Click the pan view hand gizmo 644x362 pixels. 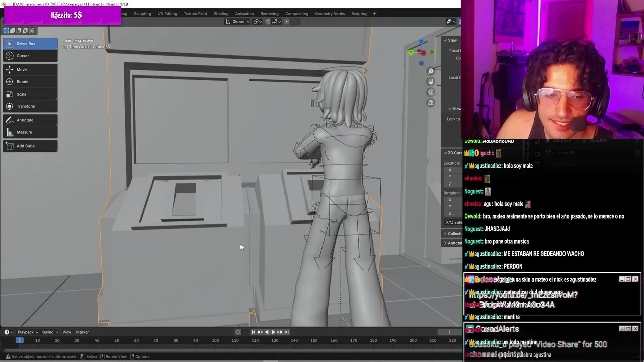(430, 82)
